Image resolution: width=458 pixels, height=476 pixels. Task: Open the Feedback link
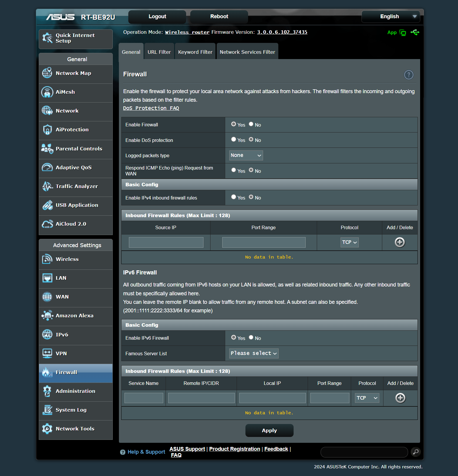click(x=276, y=449)
